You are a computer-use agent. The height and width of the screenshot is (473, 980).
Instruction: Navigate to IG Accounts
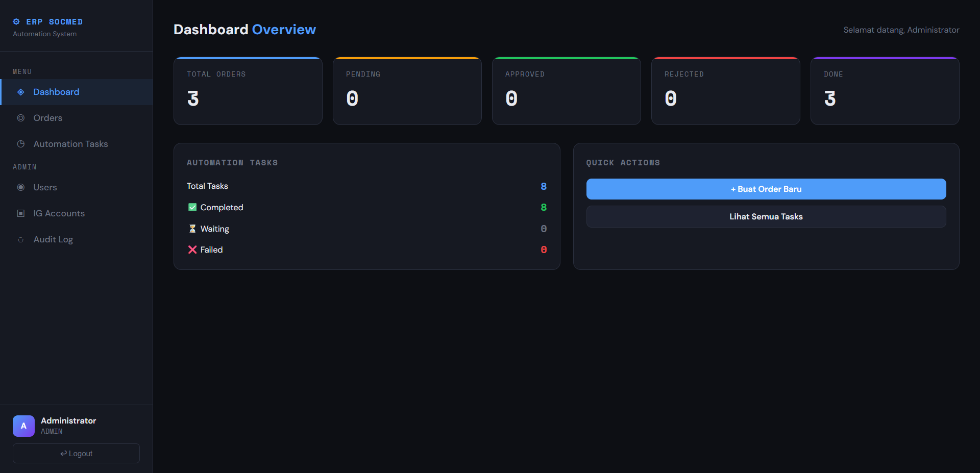tap(77, 213)
